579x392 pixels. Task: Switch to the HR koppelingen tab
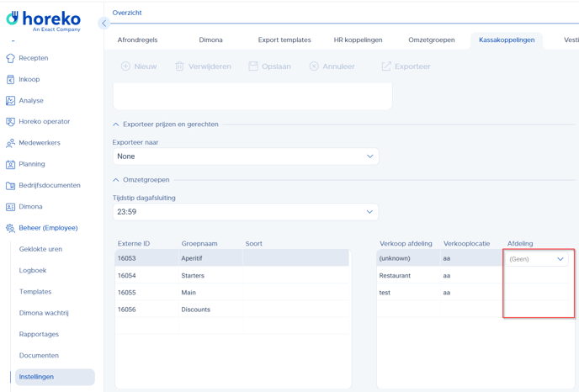(358, 40)
